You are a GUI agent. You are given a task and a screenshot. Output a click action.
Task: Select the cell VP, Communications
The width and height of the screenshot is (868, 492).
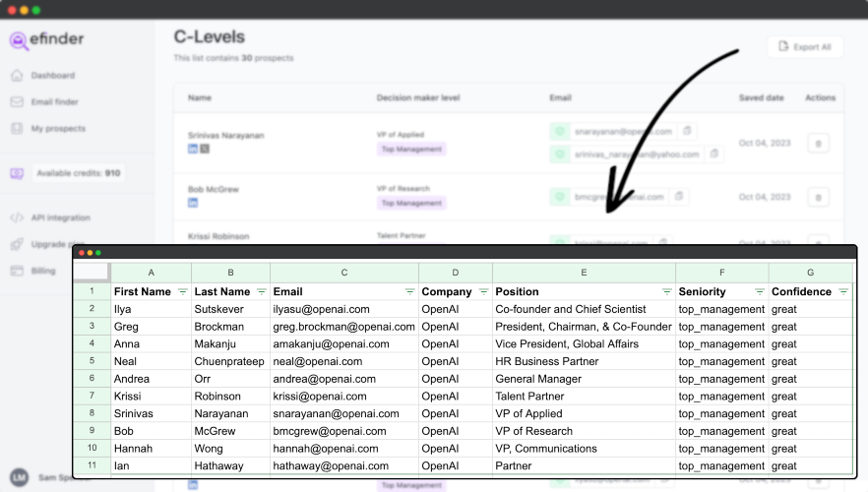click(x=584, y=449)
